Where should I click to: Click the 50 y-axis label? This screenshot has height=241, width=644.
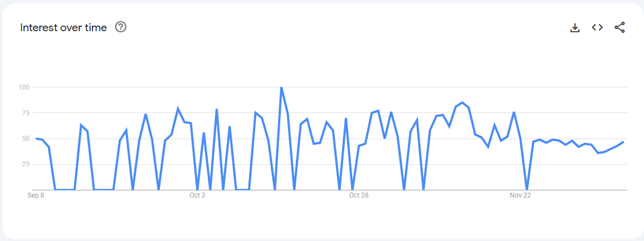[25, 139]
